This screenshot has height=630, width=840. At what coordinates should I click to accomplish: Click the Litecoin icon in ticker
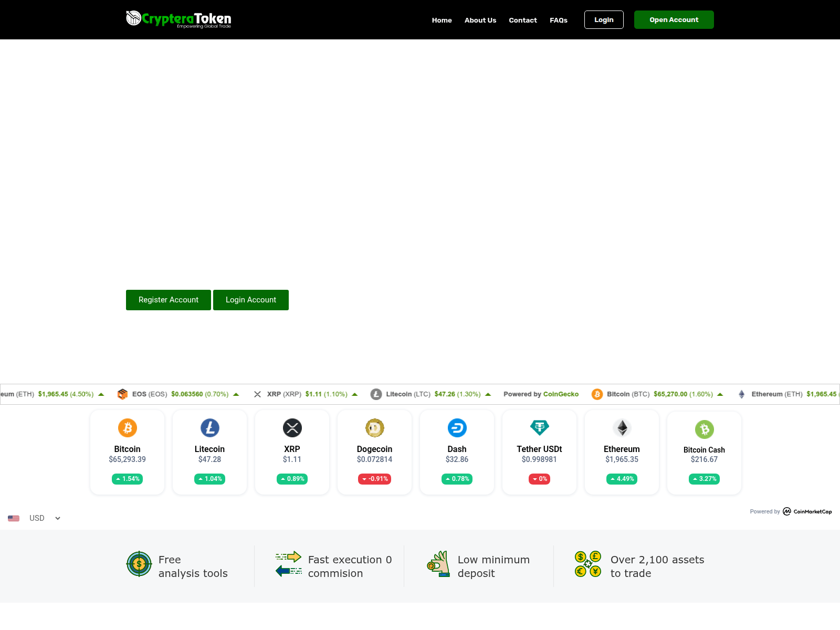pos(376,394)
